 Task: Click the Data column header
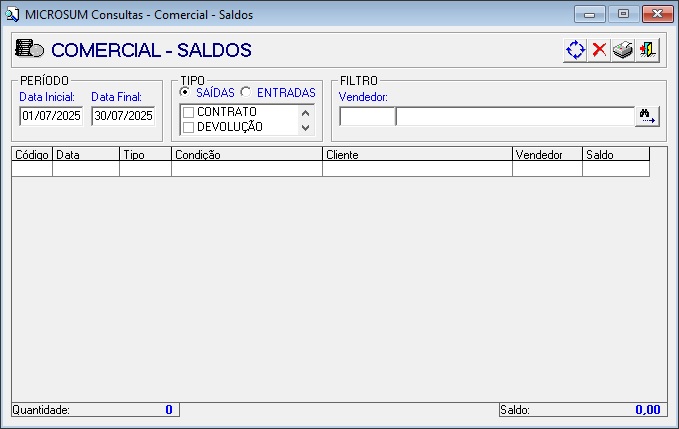(86, 155)
